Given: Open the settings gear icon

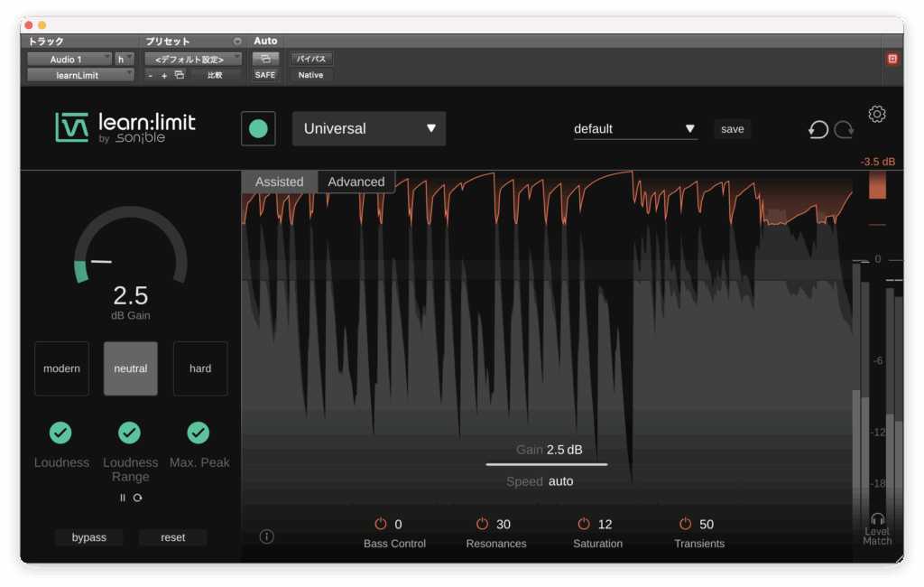Looking at the screenshot, I should click(x=877, y=114).
